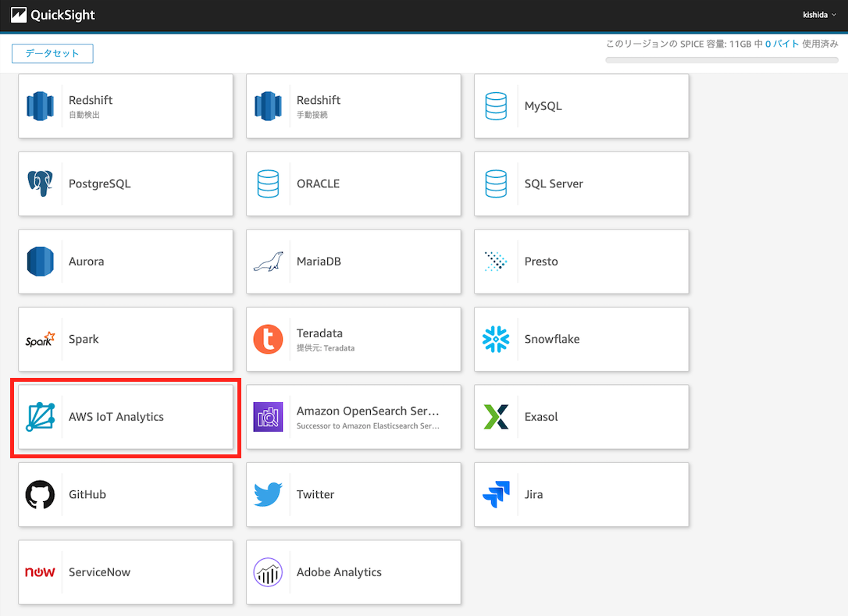
Task: Click the '提供元: Teradata' subtitle
Action: pyautogui.click(x=326, y=348)
